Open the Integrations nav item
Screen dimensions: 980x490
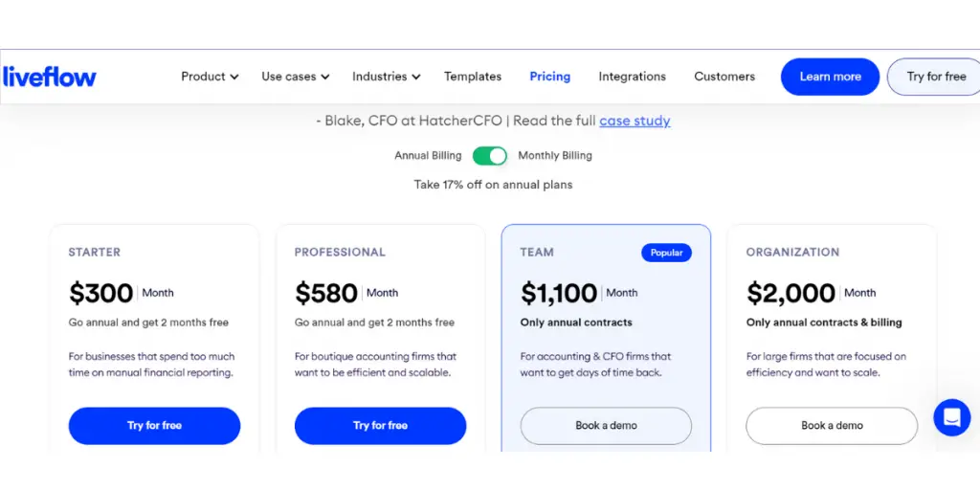[632, 77]
